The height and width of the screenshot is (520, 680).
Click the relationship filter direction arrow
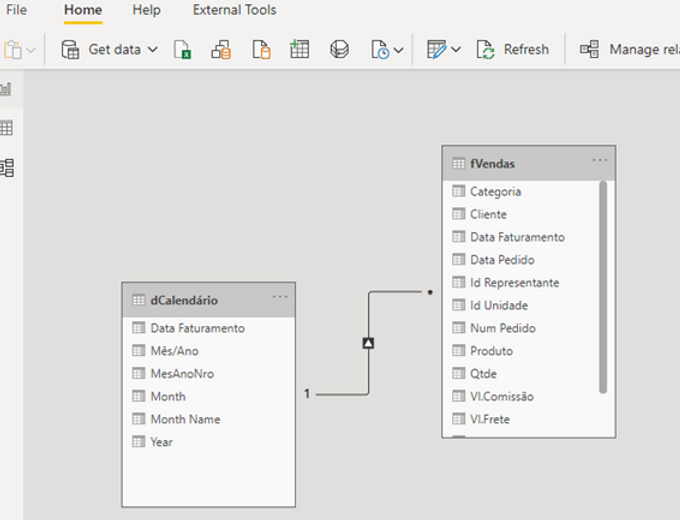(x=368, y=343)
